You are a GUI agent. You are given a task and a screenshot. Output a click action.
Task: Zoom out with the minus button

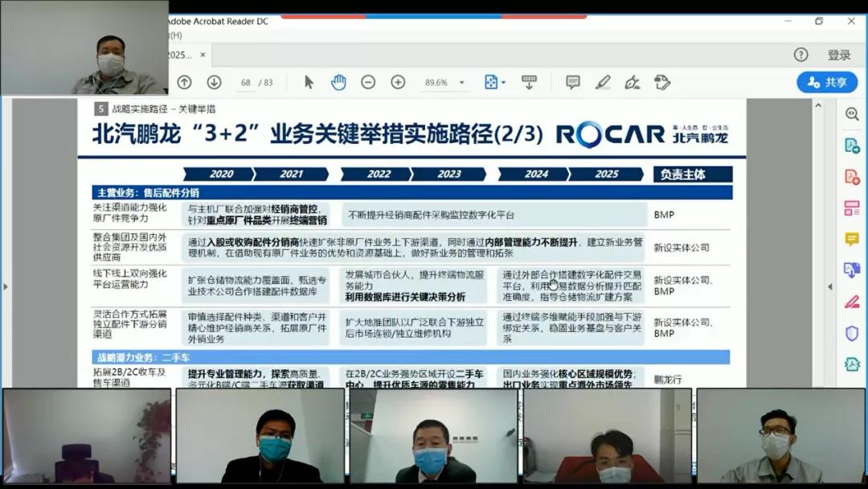368,83
